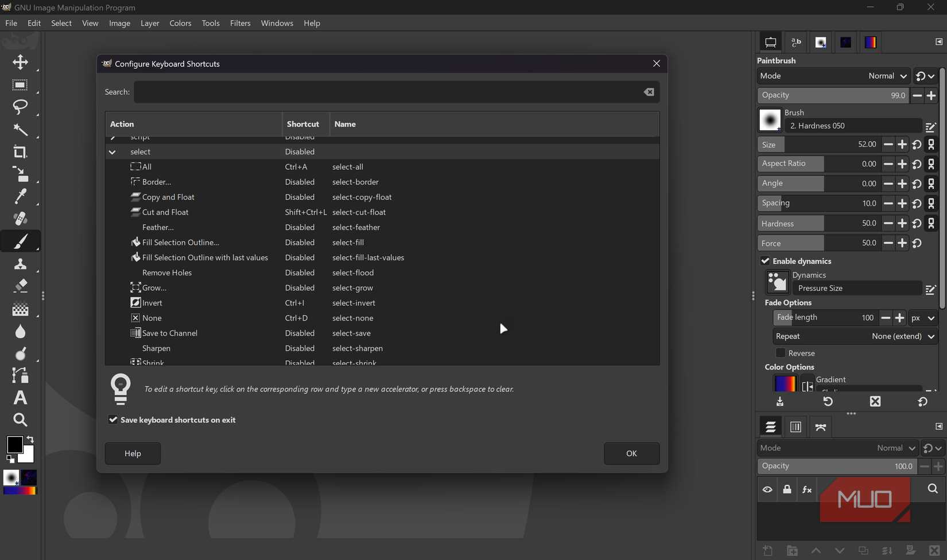The height and width of the screenshot is (560, 947).
Task: Activate the Text tool
Action: click(20, 398)
